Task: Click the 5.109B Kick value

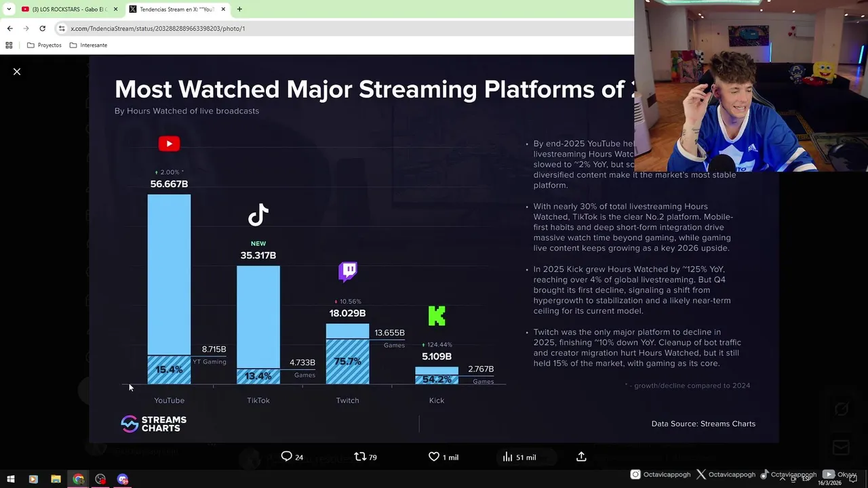Action: [x=437, y=357]
